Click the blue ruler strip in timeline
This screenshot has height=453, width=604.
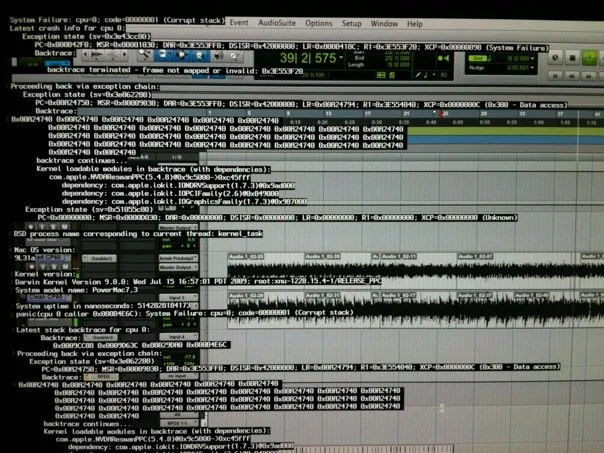(505, 140)
